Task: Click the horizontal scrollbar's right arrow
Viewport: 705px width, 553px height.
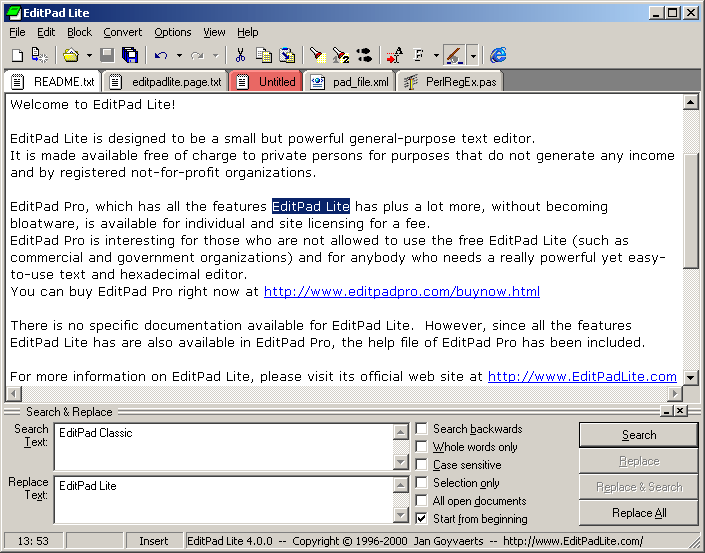Action: click(674, 394)
